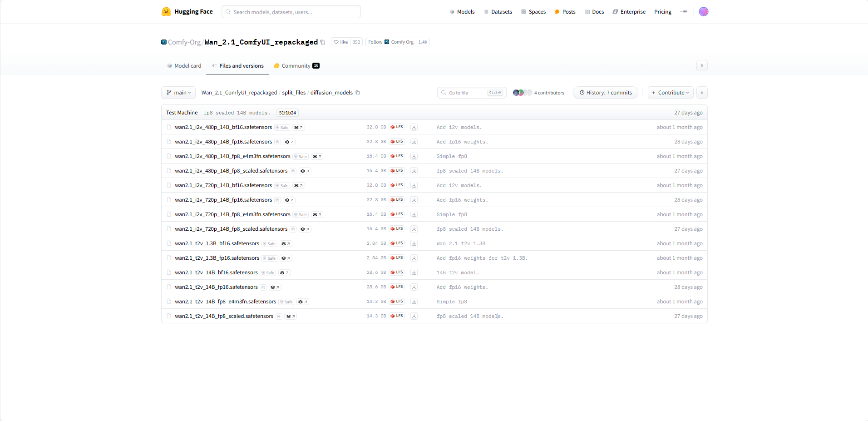
Task: Download wan2.1_t2v_1.3B_fp16.safetensors
Action: [414, 258]
